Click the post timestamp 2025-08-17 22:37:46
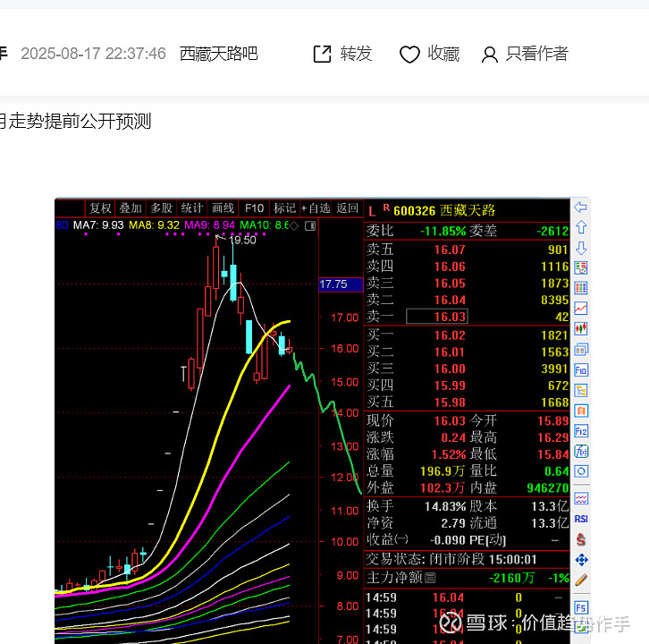Viewport: 649px width, 644px height. (94, 54)
